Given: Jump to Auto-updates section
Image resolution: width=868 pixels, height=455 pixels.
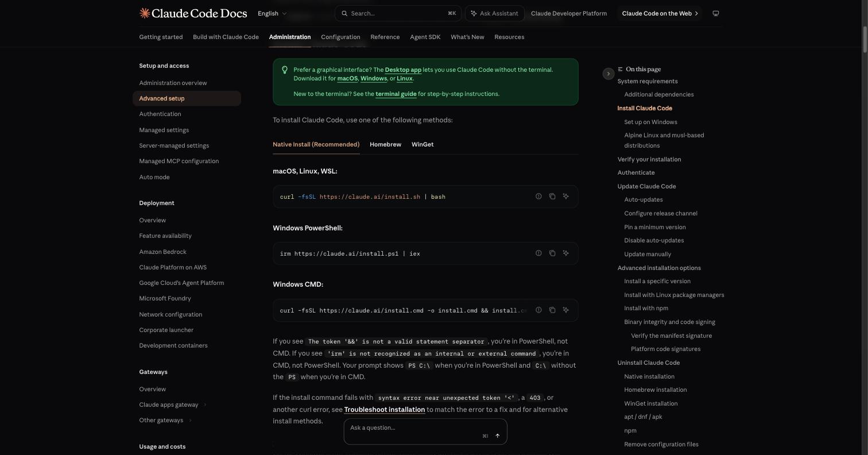Looking at the screenshot, I should 644,200.
